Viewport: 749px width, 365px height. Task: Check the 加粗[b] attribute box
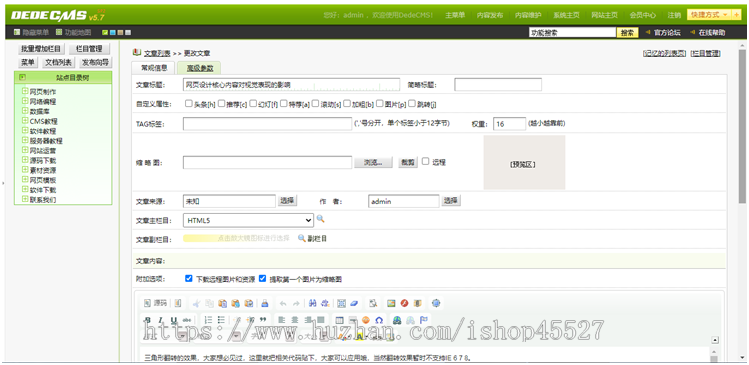coord(348,103)
